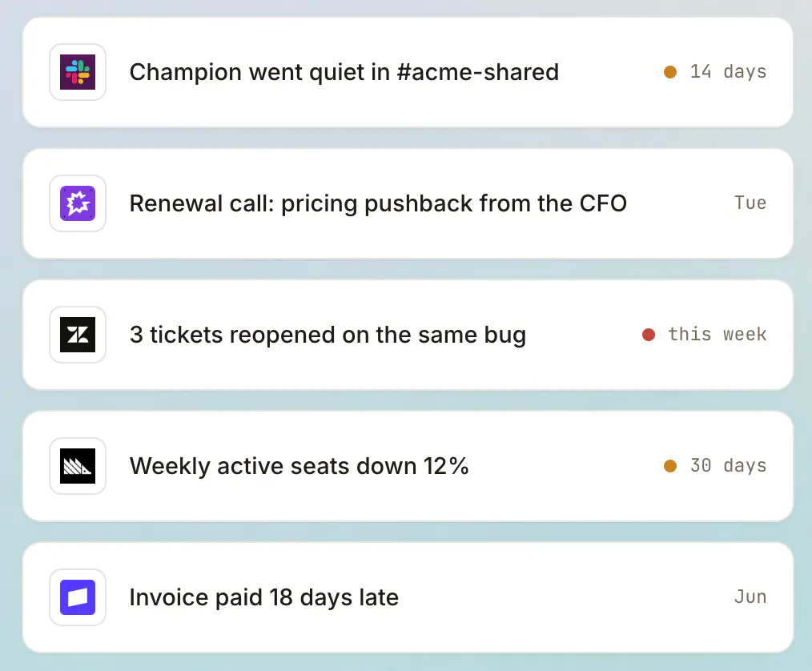Click the black striped-triangles analytics icon
Viewport: 812px width, 671px height.
point(78,466)
